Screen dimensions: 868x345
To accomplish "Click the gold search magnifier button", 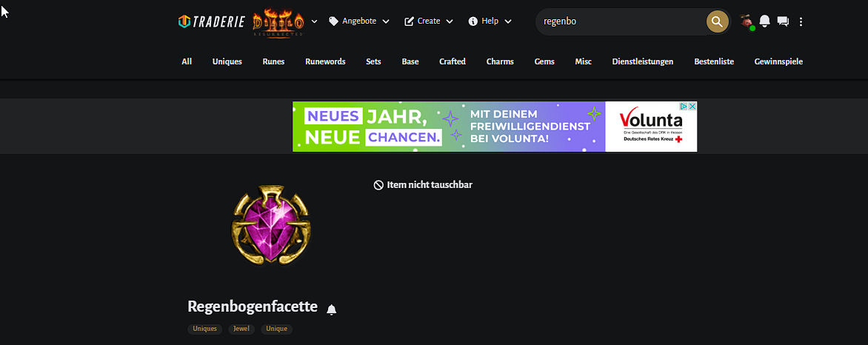I will click(717, 21).
